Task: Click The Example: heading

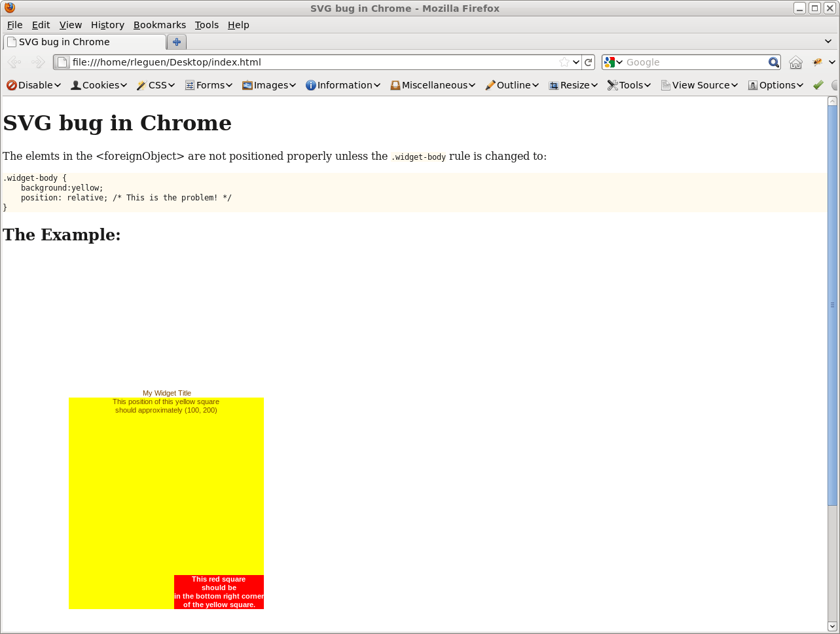Action: [x=62, y=234]
